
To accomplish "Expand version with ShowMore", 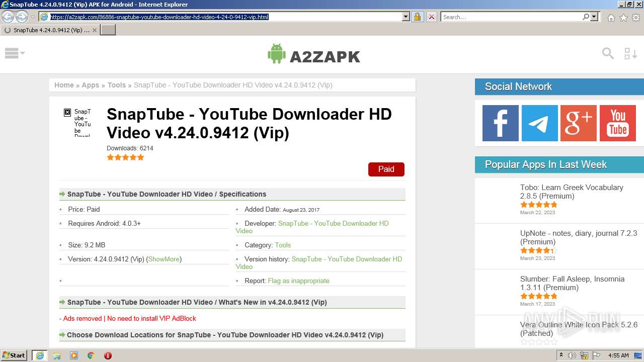I will pos(164,259).
